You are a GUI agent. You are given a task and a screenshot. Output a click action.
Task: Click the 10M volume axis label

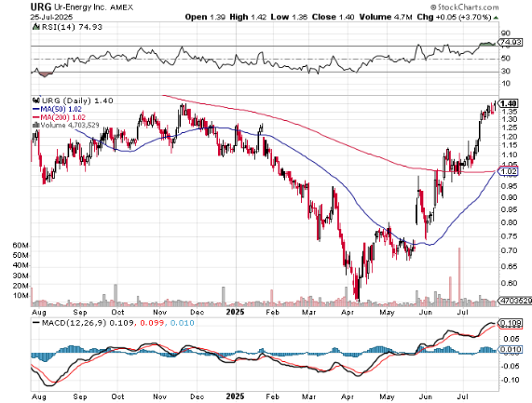tap(20, 296)
